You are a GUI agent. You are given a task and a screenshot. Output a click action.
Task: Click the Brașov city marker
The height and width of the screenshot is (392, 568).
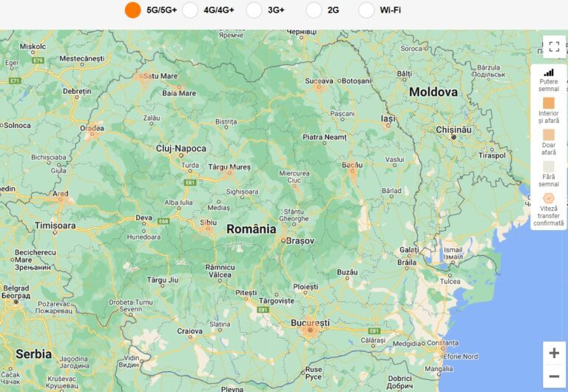[x=284, y=240]
